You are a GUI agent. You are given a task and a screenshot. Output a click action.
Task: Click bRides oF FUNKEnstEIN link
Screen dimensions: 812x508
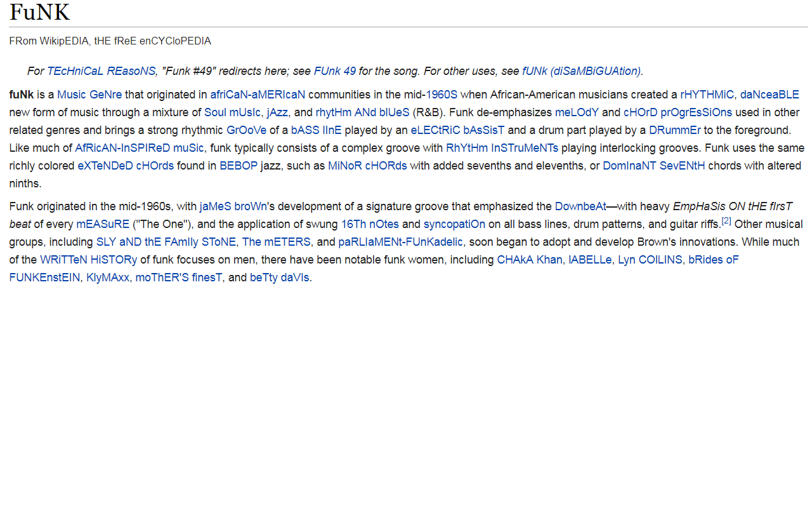tap(714, 260)
